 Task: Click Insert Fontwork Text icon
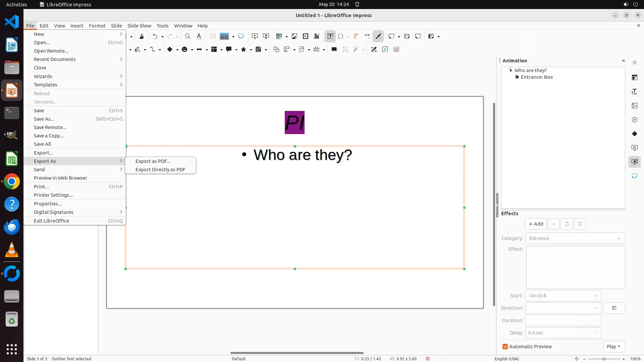356,36
